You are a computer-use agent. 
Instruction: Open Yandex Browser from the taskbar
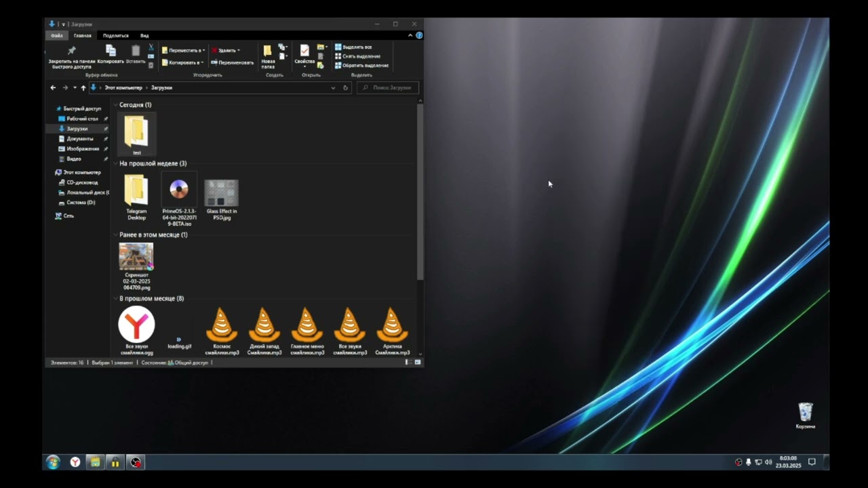coord(75,462)
